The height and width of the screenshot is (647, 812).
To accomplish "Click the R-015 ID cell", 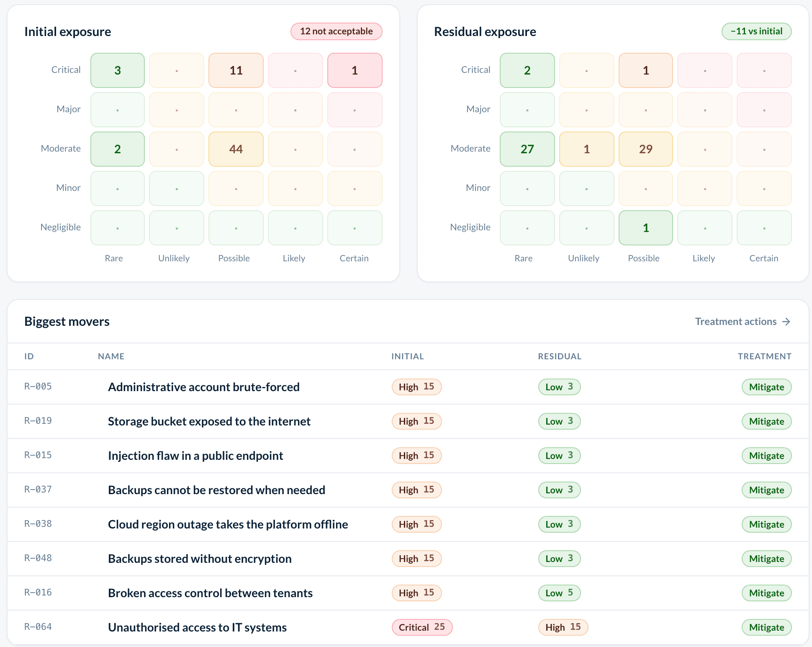I will coord(38,455).
